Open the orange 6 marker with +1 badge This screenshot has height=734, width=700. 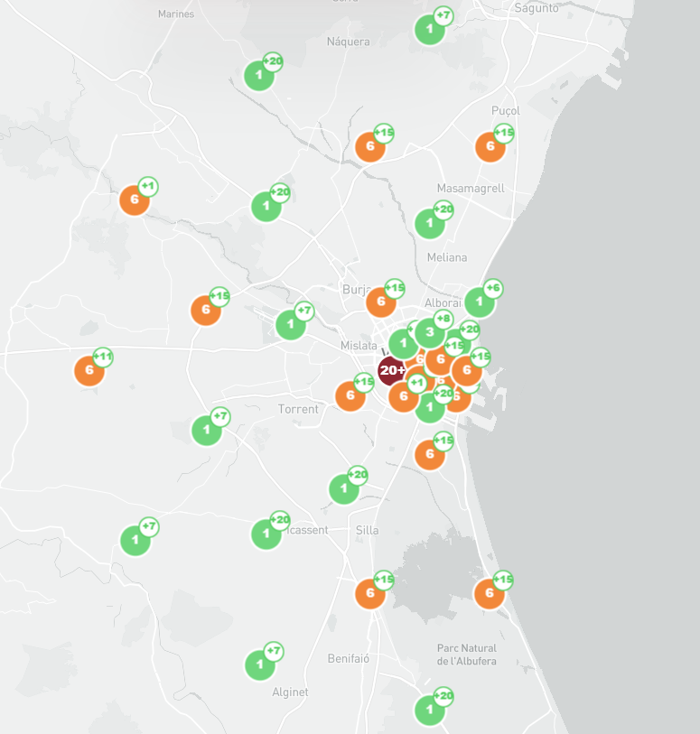pyautogui.click(x=135, y=200)
